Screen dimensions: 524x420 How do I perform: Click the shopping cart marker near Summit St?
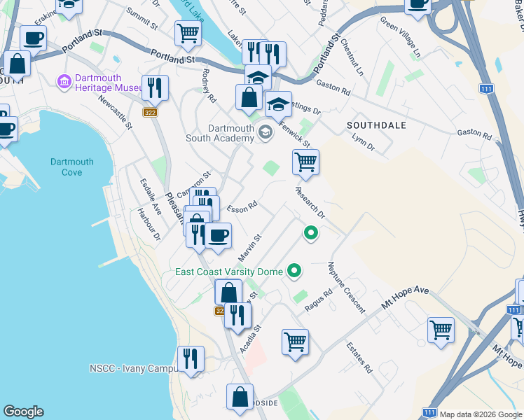click(188, 35)
